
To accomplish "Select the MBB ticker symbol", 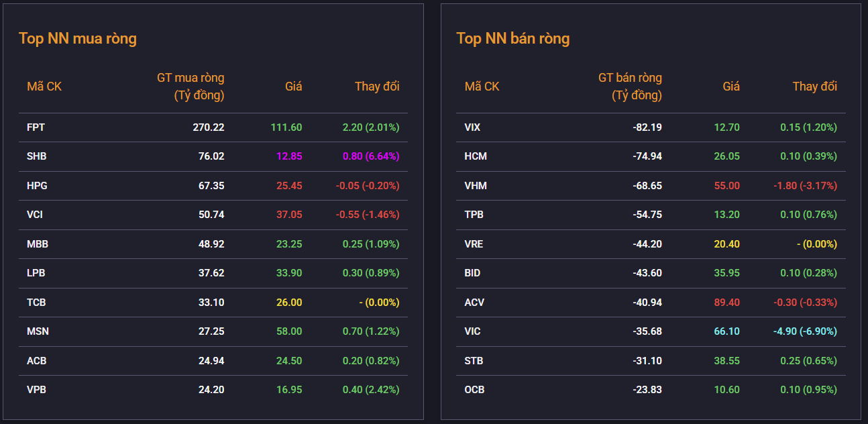I will click(x=38, y=244).
